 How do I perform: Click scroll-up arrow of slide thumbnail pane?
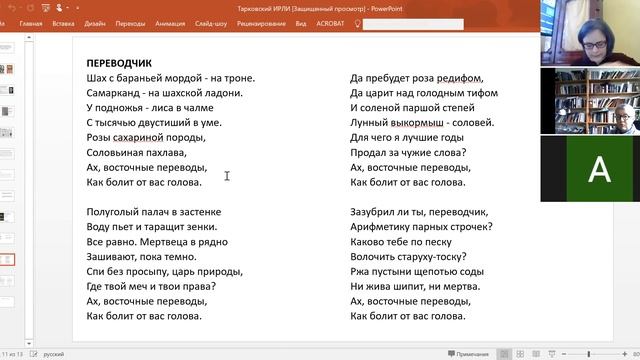click(29, 37)
